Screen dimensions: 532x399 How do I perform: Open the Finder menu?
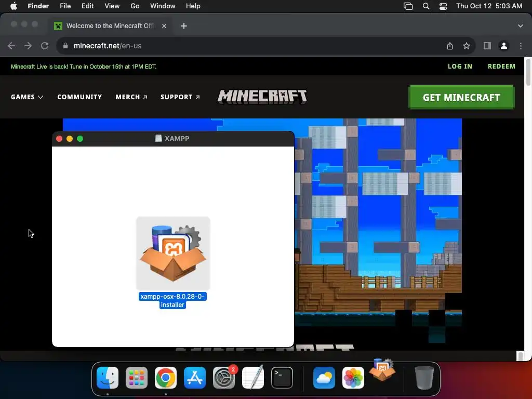click(38, 6)
